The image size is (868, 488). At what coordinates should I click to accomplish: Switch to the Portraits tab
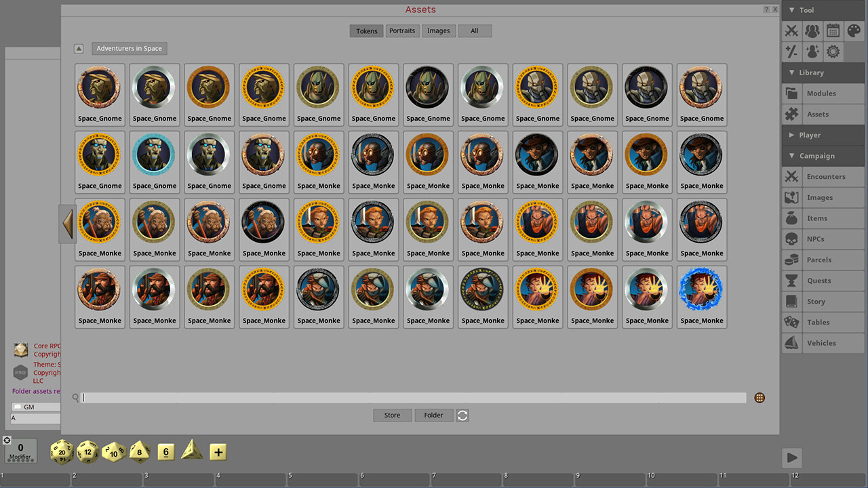click(x=402, y=30)
